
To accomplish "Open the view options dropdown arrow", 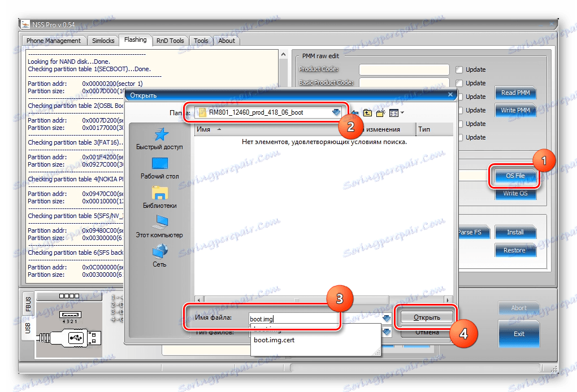I will tap(402, 113).
